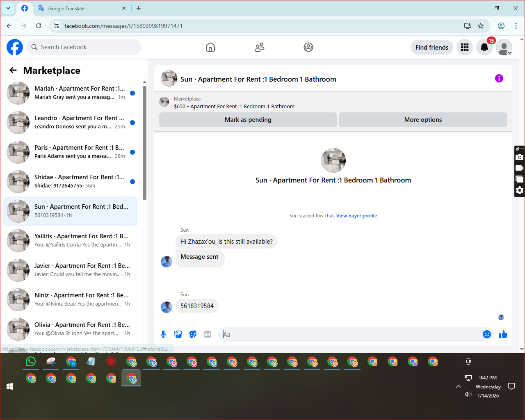
Task: Click the install app icon in address bar
Action: [468, 26]
